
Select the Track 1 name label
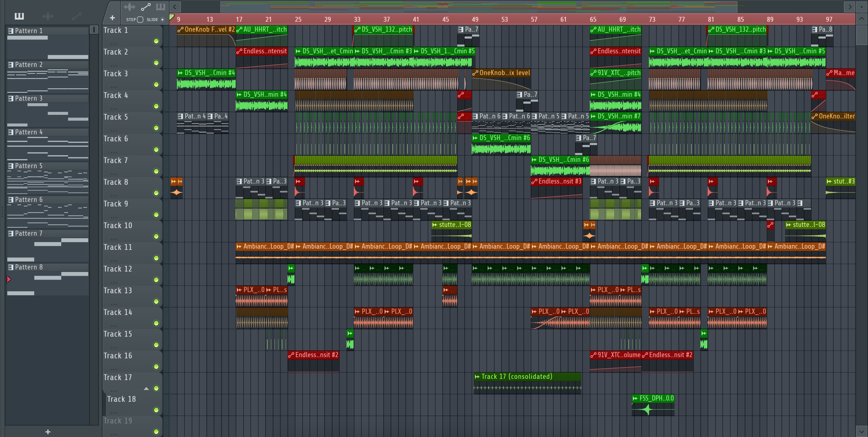[115, 30]
